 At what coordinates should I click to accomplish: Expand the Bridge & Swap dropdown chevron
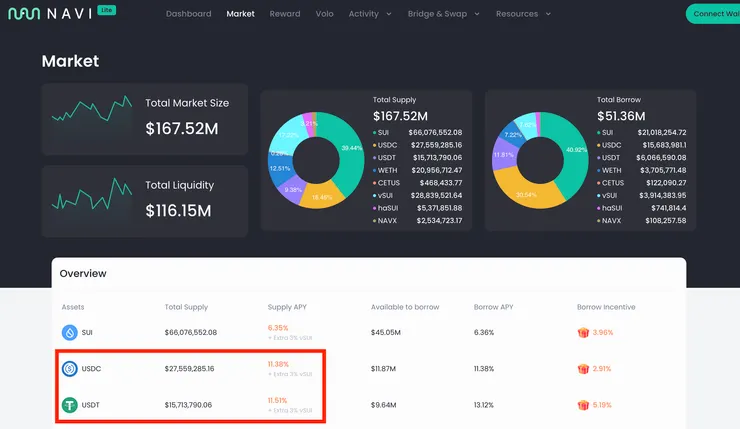coord(477,14)
